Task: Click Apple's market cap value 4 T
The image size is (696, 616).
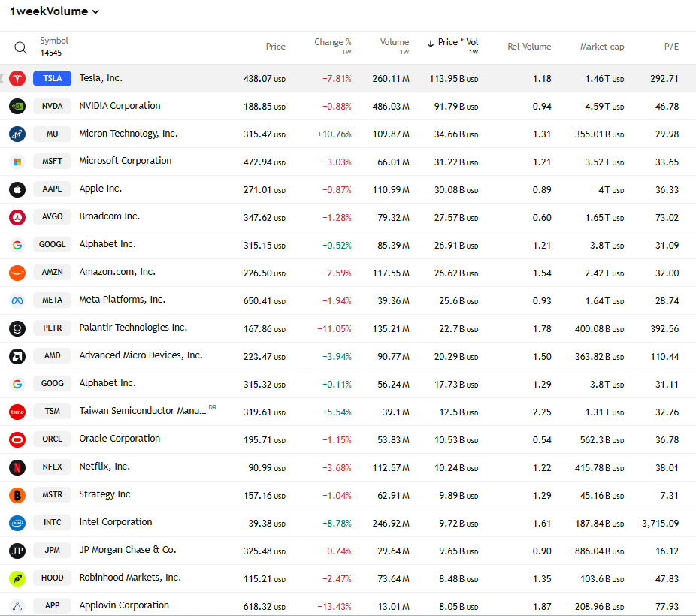Action: pos(611,190)
